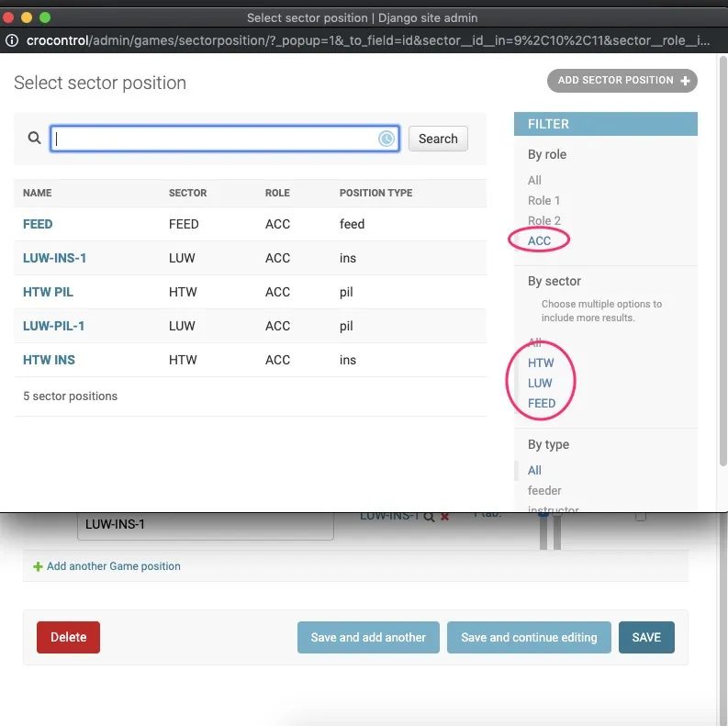Click the lookup magnifier beside the LUW-INS-1 link
Image resolution: width=728 pixels, height=726 pixels.
tap(429, 517)
